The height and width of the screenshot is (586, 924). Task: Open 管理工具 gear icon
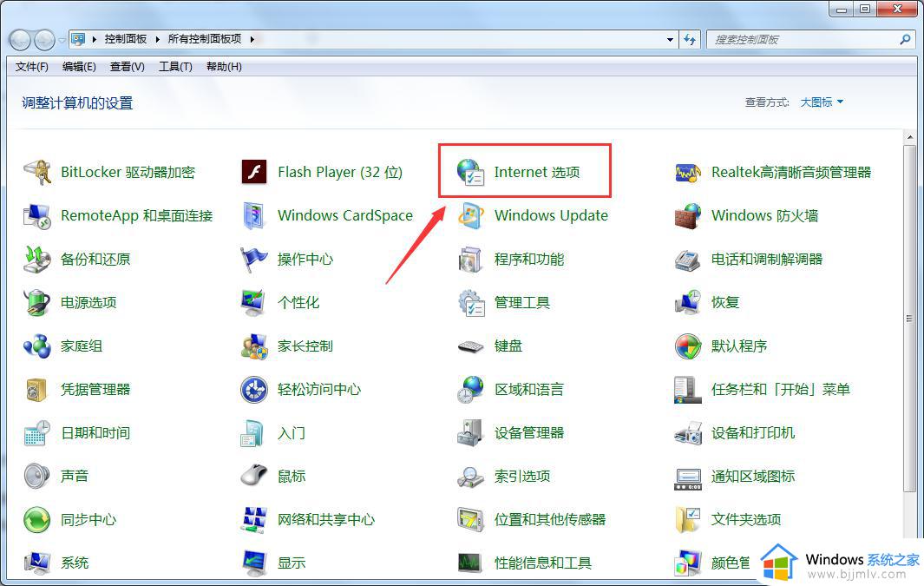[470, 302]
